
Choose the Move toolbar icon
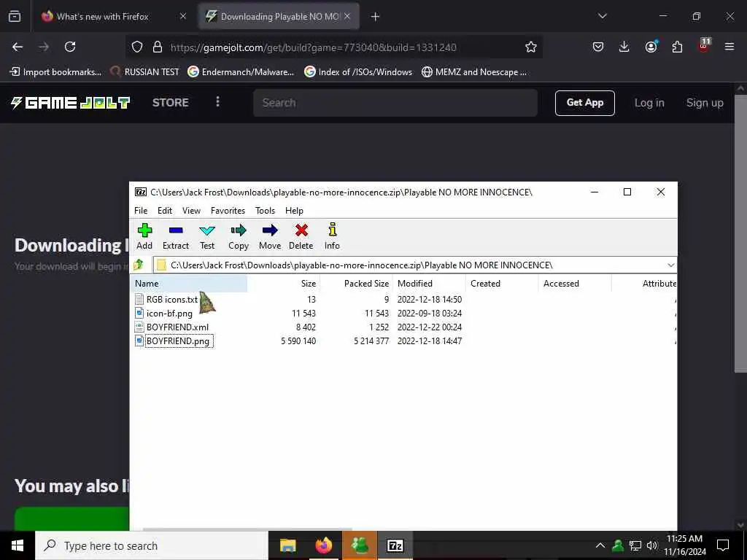(x=270, y=237)
